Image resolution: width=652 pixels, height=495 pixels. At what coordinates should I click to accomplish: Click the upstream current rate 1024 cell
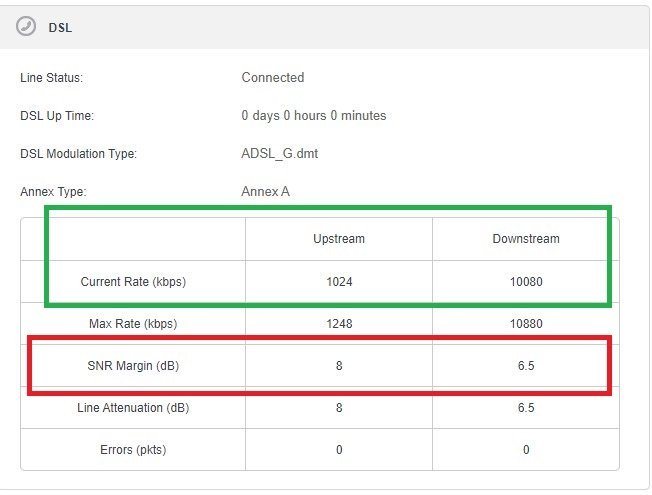[x=339, y=282]
